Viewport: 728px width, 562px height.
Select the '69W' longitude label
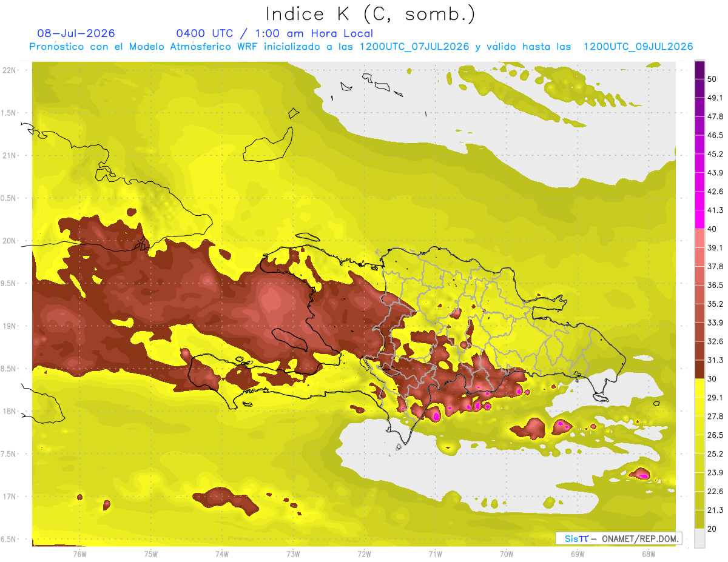point(577,554)
